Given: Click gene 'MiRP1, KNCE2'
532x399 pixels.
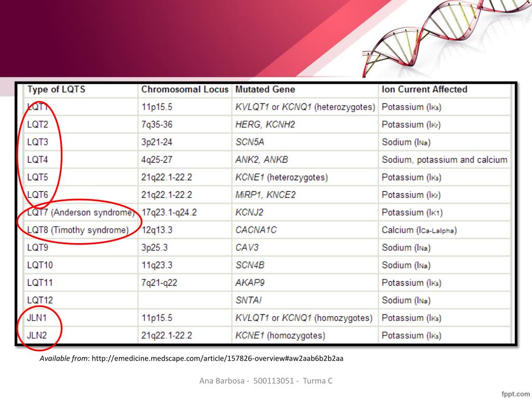Looking at the screenshot, I should (265, 195).
